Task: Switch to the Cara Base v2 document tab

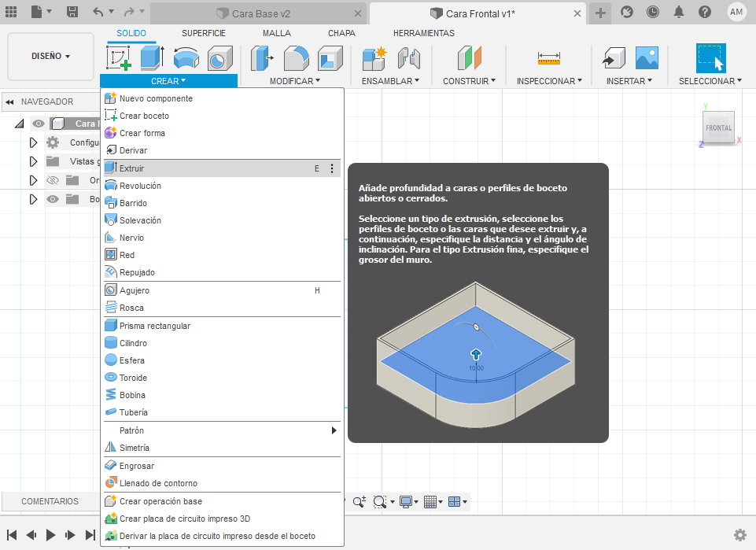Action: pyautogui.click(x=260, y=13)
